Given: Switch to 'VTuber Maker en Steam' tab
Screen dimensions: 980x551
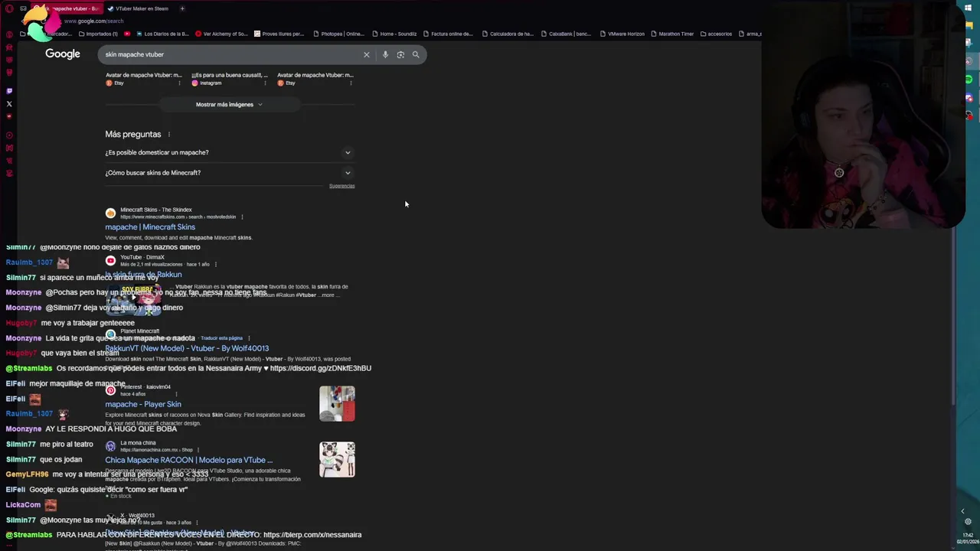Looking at the screenshot, I should pyautogui.click(x=138, y=8).
